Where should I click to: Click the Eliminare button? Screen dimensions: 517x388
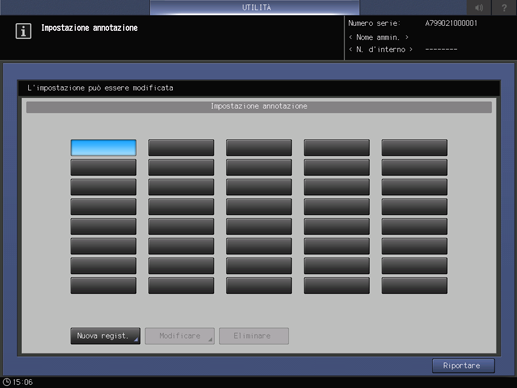(254, 336)
